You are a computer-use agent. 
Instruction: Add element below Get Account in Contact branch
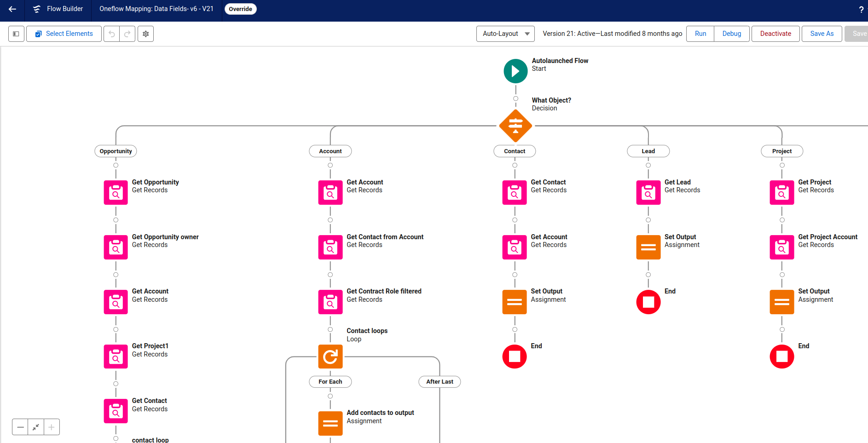(x=515, y=275)
